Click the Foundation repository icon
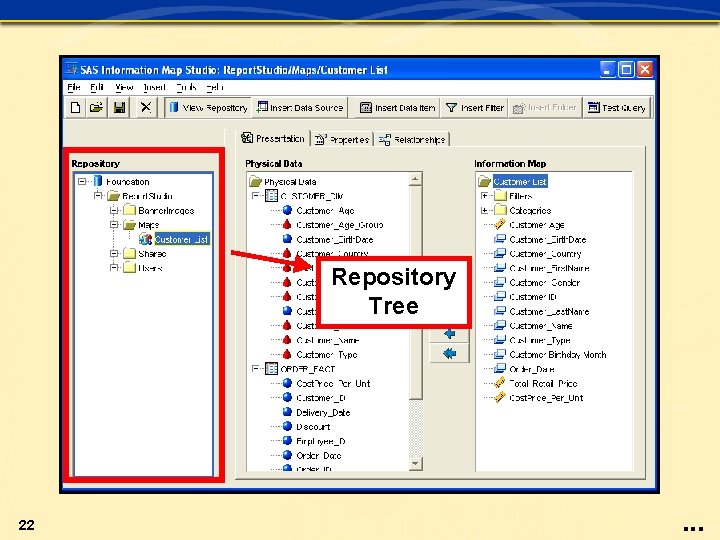720x540 pixels. pyautogui.click(x=97, y=181)
